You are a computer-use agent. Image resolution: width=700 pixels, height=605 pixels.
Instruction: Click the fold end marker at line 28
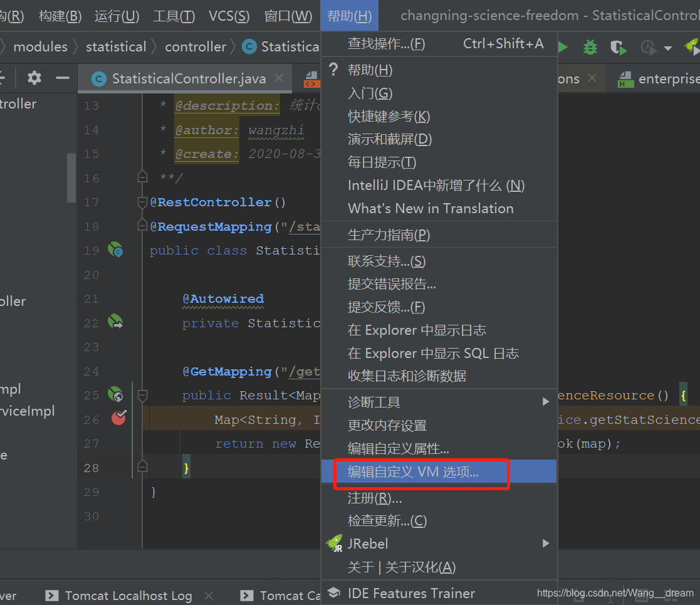(142, 466)
